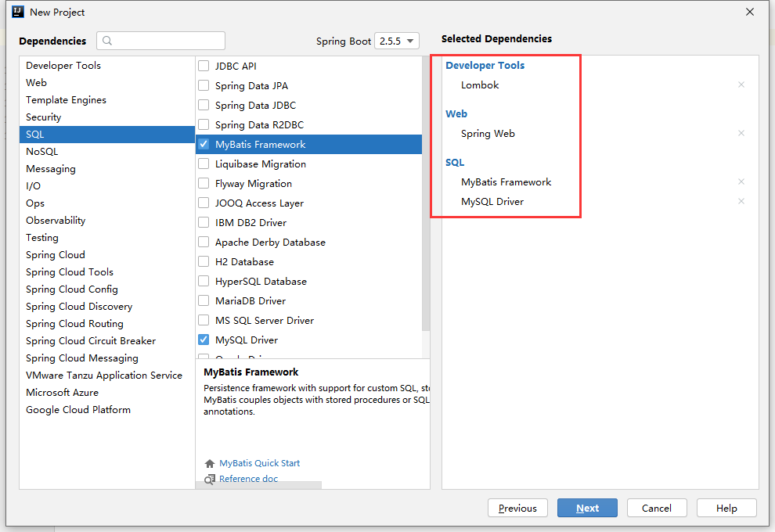Remove MySQL Driver from selected dependencies
The height and width of the screenshot is (532, 775).
(741, 201)
